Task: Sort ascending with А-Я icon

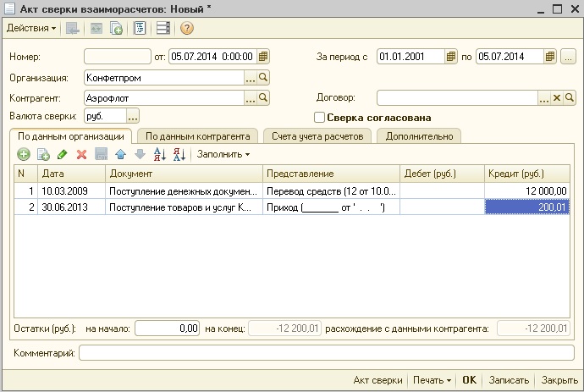Action: (160, 154)
